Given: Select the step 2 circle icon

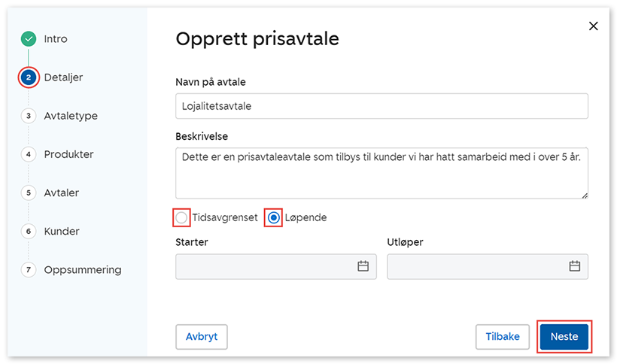Looking at the screenshot, I should coord(29,77).
